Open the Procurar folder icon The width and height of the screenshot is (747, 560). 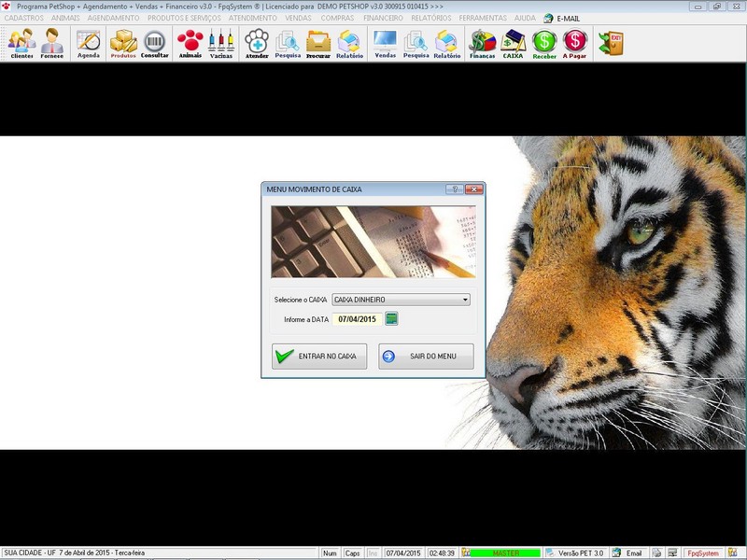click(318, 43)
